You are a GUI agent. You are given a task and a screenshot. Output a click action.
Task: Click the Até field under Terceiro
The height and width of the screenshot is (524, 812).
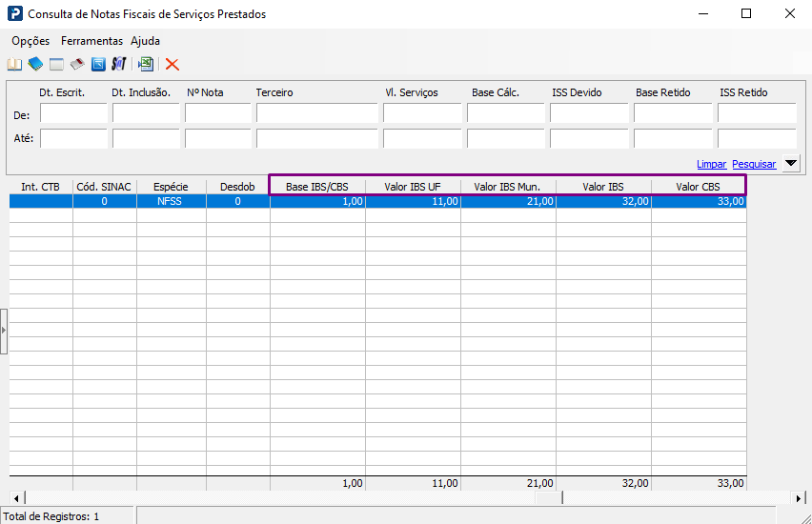click(317, 139)
